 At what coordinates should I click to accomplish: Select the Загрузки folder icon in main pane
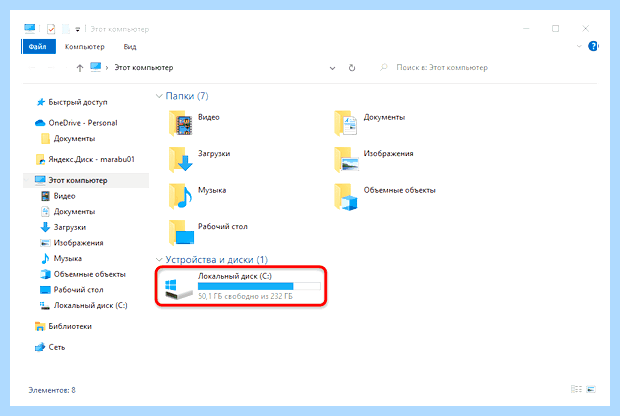[181, 159]
